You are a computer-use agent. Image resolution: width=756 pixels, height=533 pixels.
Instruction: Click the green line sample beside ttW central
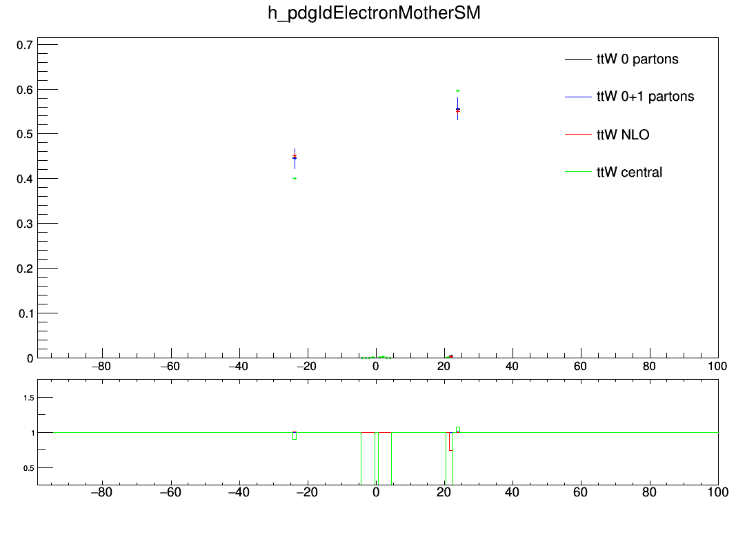[578, 171]
